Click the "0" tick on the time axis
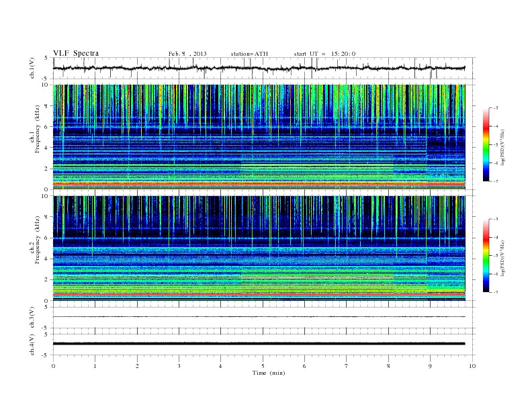Image resolution: width=532 pixels, height=411 pixels. [x=53, y=366]
